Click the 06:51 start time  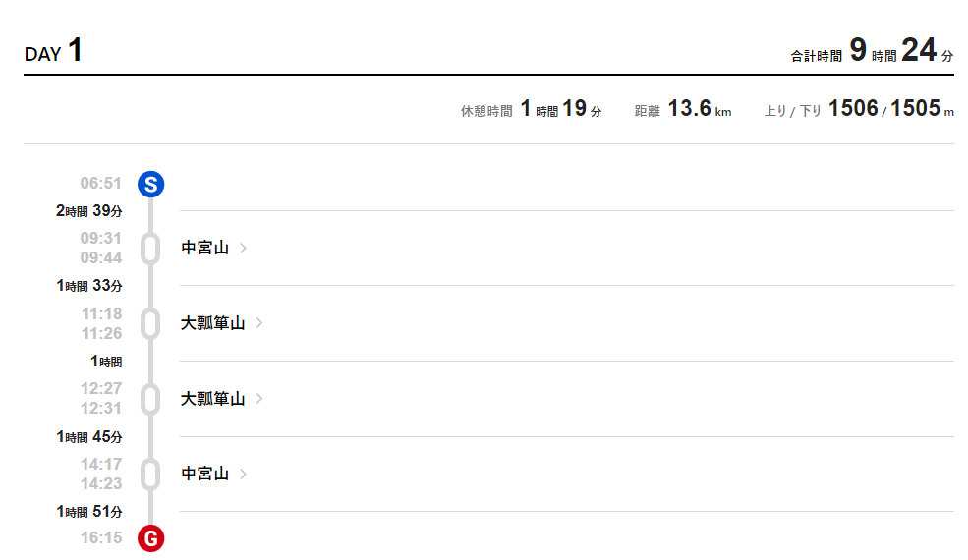[100, 184]
